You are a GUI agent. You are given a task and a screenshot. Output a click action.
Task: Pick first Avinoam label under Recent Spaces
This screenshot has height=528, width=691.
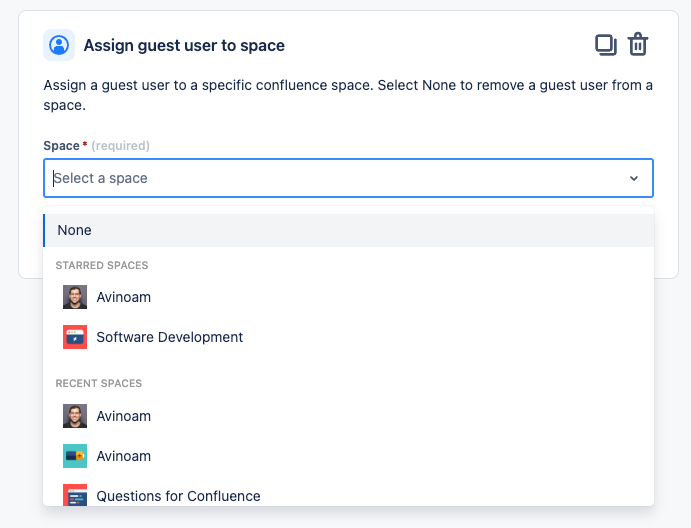[124, 416]
